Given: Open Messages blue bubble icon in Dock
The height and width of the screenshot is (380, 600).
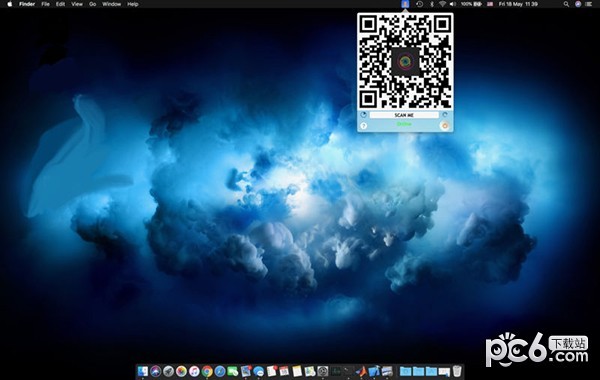Looking at the screenshot, I should 259,371.
